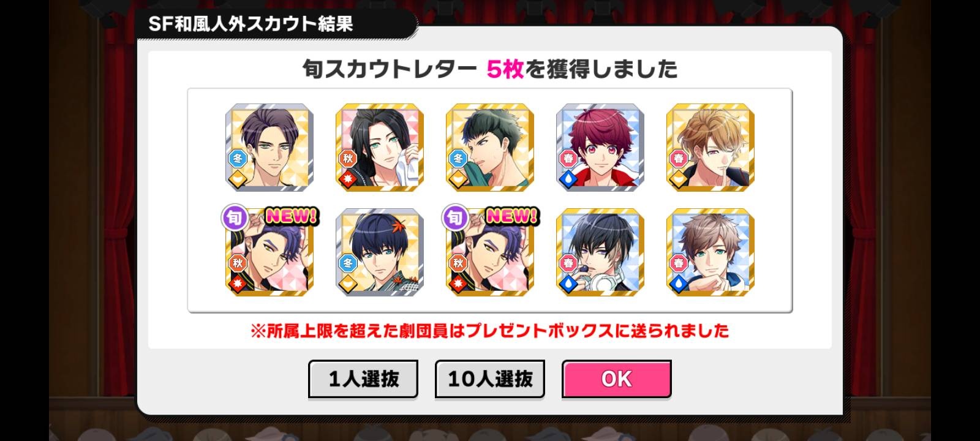
Task: Open the purple-haired winter character card
Action: [x=269, y=148]
